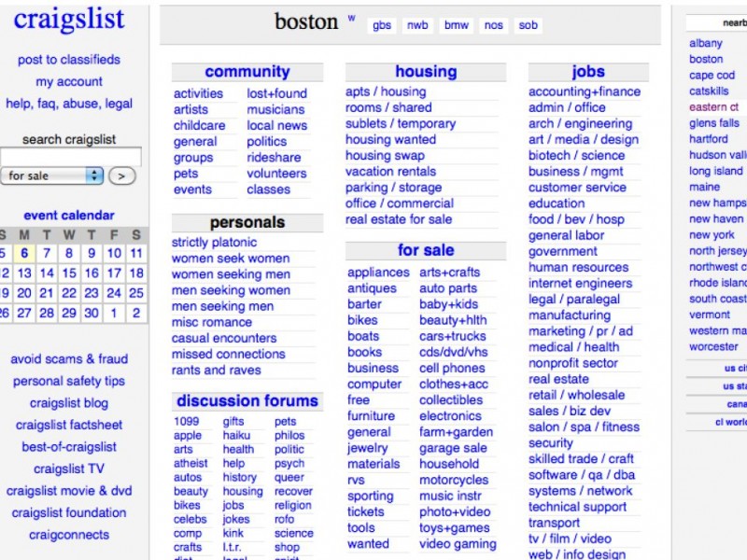Submit search with the '>' button

pos(122,176)
